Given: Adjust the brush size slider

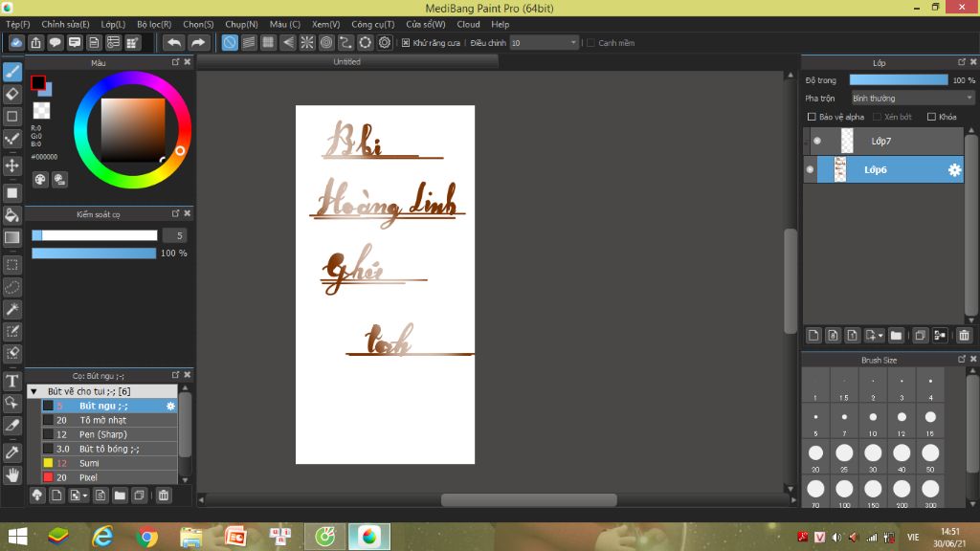Looking at the screenshot, I should 95,235.
